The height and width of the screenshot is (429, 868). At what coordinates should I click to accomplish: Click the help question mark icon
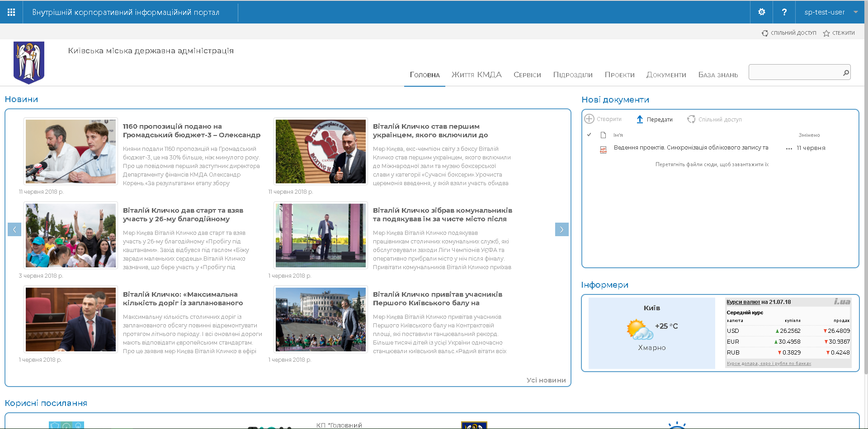pyautogui.click(x=784, y=12)
